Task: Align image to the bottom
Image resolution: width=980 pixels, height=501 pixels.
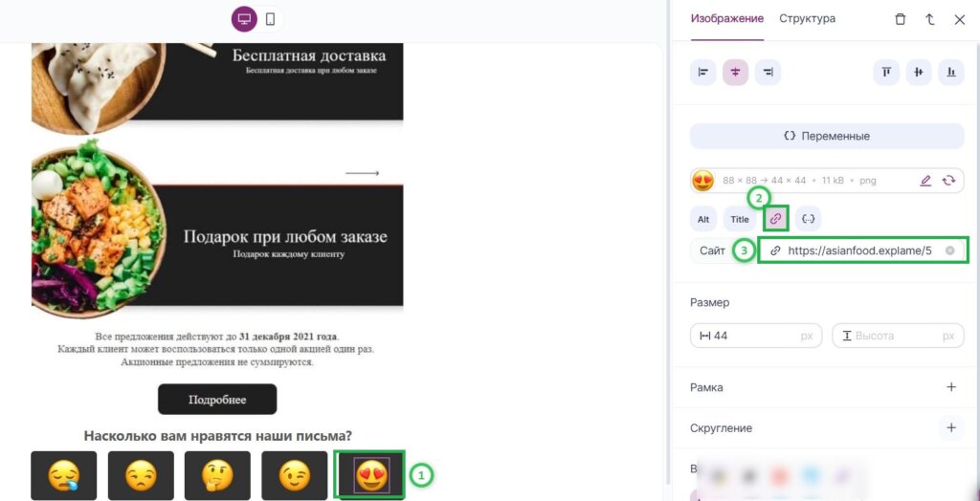Action: tap(951, 73)
